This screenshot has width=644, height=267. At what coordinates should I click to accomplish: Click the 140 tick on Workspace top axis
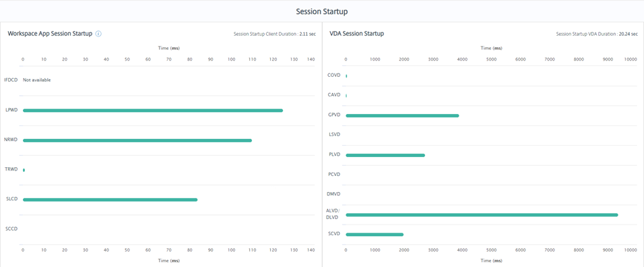(311, 59)
